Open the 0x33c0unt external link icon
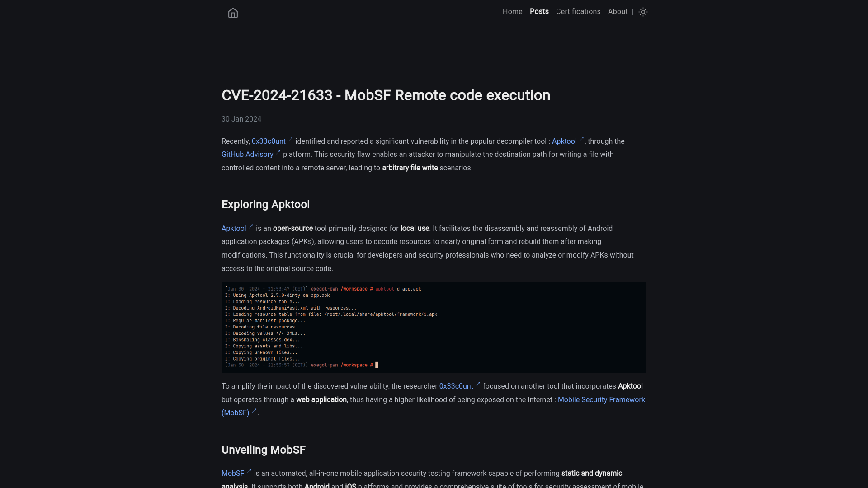Screen dimensions: 868x488 point(291,139)
